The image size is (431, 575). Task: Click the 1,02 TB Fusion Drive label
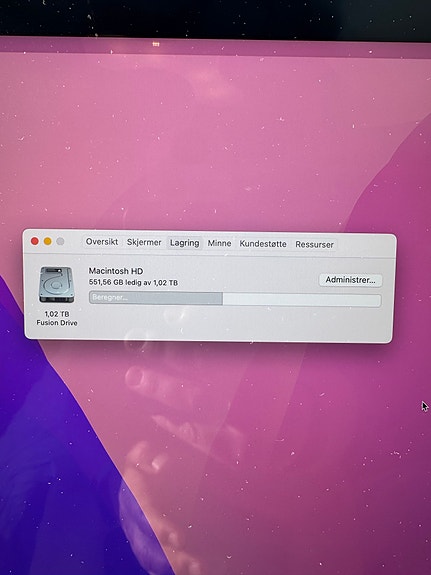point(57,318)
